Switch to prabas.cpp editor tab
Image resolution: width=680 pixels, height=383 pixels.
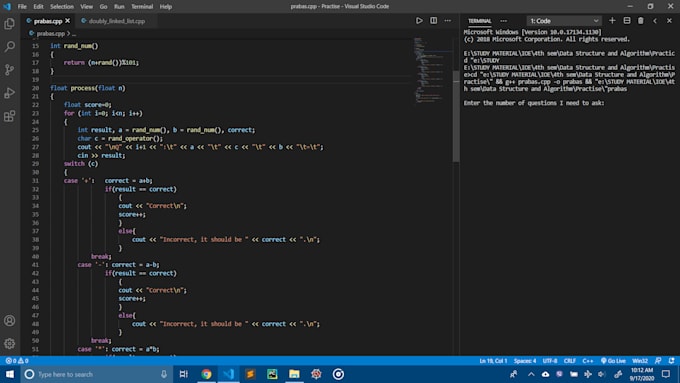(x=47, y=21)
